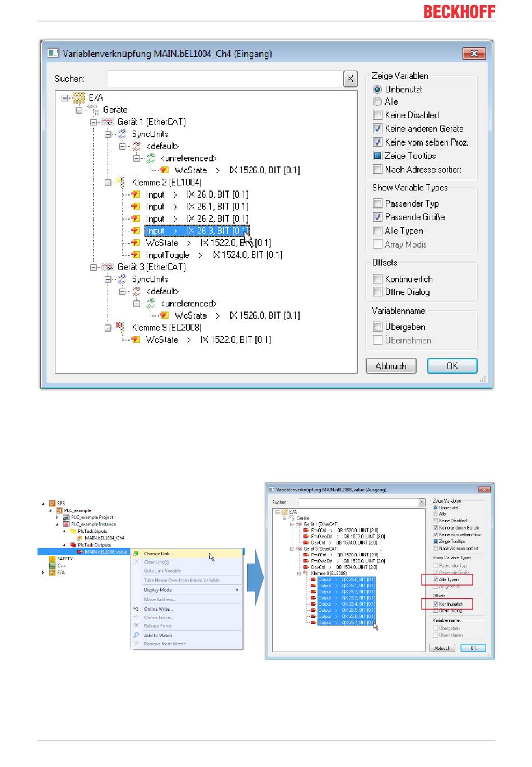532x767 pixels.
Task: Focus the Suchen field in the Ausgang dialog
Action: (358, 503)
